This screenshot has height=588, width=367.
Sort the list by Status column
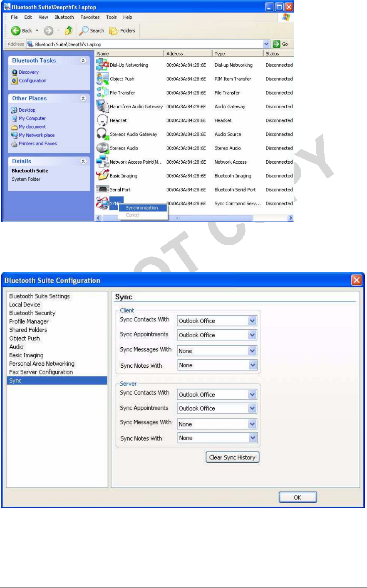click(x=279, y=54)
